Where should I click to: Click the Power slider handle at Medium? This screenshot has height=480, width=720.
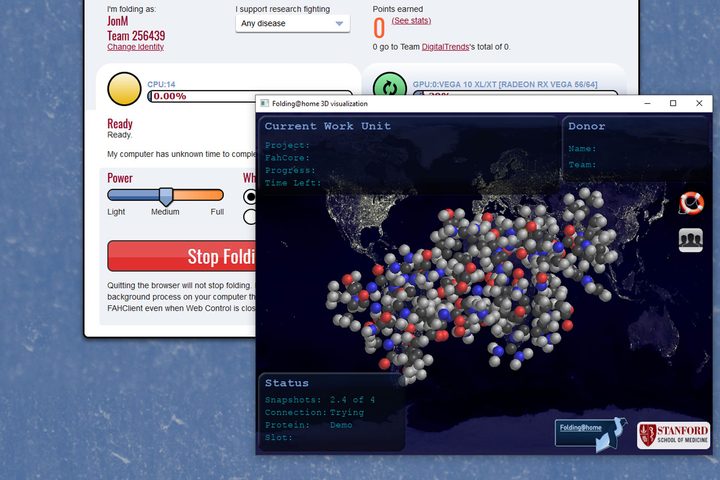[x=166, y=196]
